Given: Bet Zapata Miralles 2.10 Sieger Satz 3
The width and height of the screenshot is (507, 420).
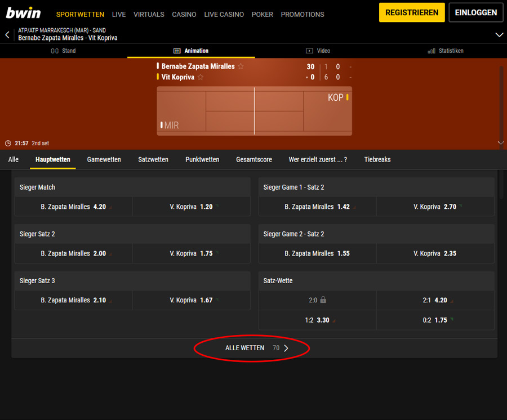Looking at the screenshot, I should pos(73,300).
